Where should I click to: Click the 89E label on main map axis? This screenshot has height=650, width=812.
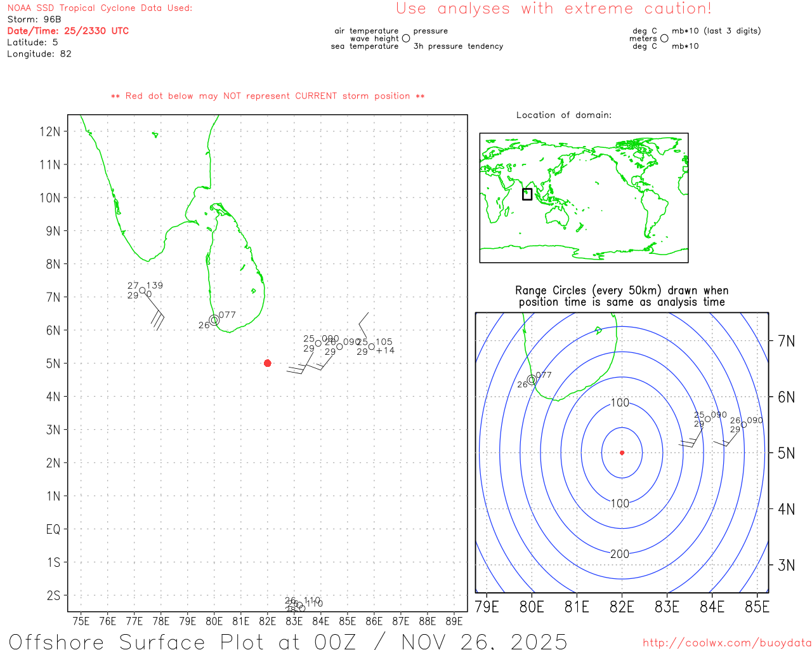[454, 621]
